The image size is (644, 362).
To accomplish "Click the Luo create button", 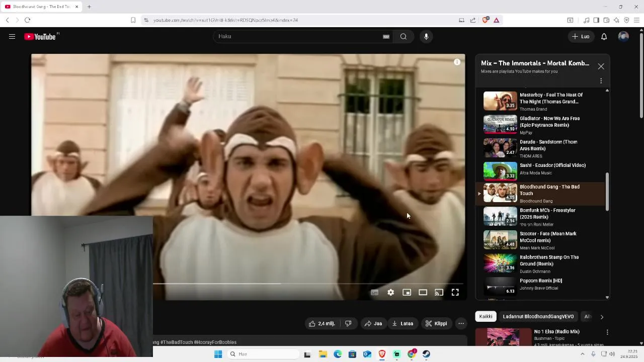I will [x=581, y=37].
